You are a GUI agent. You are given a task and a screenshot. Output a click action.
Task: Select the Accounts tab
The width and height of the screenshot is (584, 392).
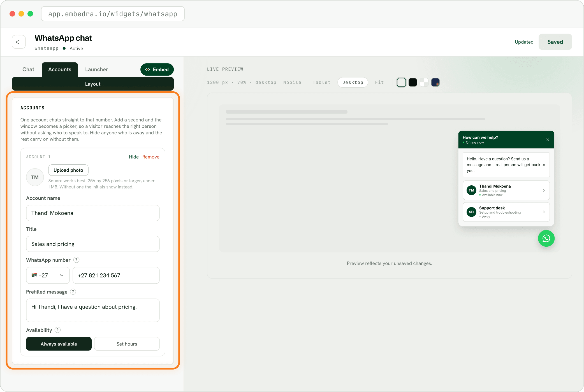point(60,69)
